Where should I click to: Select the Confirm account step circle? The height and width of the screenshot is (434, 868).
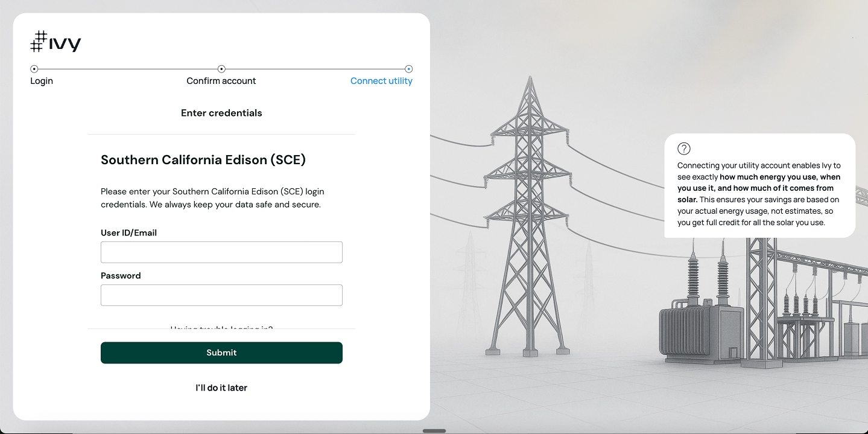pos(221,69)
